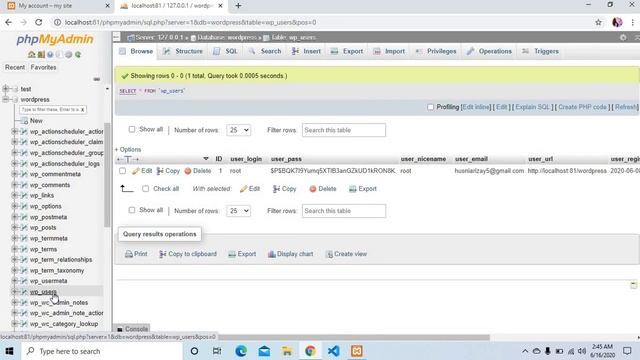Image resolution: width=640 pixels, height=360 pixels.
Task: Click the log out door icon
Action: 41,54
